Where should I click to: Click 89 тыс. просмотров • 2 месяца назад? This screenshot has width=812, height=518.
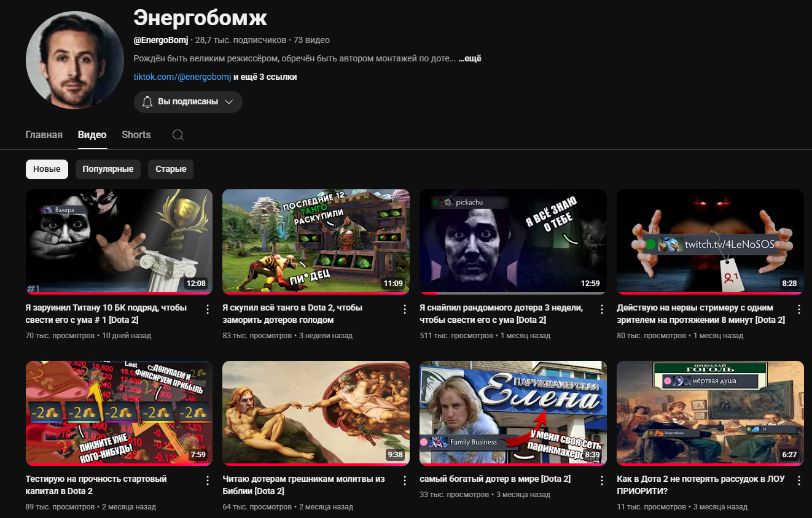[x=91, y=507]
